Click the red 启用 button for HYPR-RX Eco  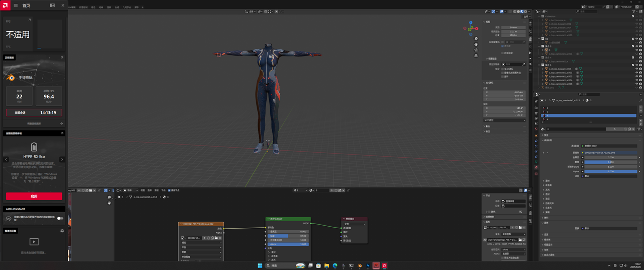[x=34, y=196]
